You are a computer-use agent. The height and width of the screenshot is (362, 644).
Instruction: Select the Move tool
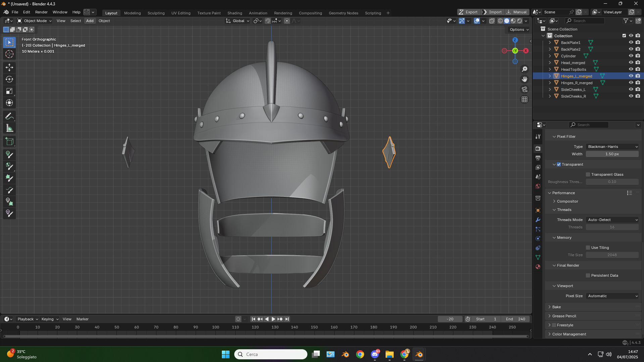9,67
